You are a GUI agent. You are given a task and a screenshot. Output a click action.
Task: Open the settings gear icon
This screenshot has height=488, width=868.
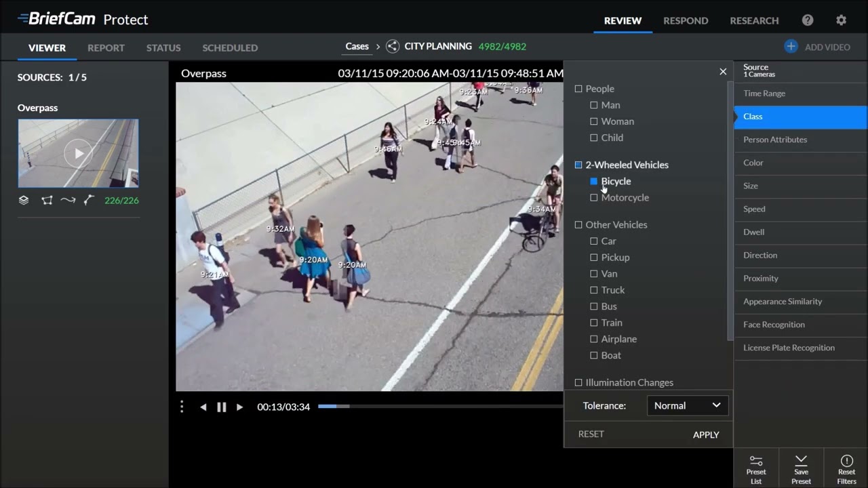tap(841, 20)
